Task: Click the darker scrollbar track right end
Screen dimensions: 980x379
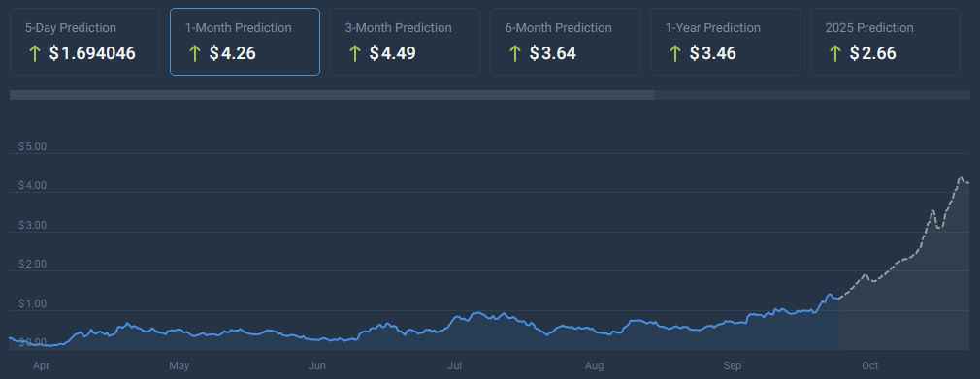Action: click(812, 95)
